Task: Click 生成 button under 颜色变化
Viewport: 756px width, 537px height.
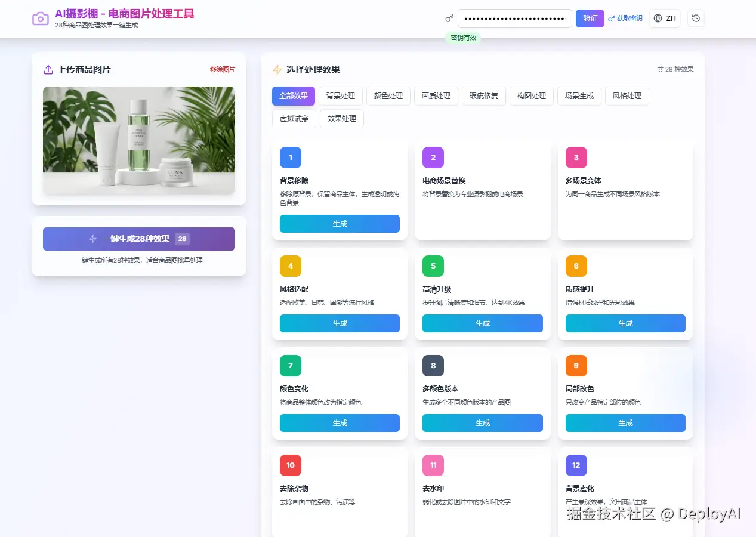Action: pos(340,423)
